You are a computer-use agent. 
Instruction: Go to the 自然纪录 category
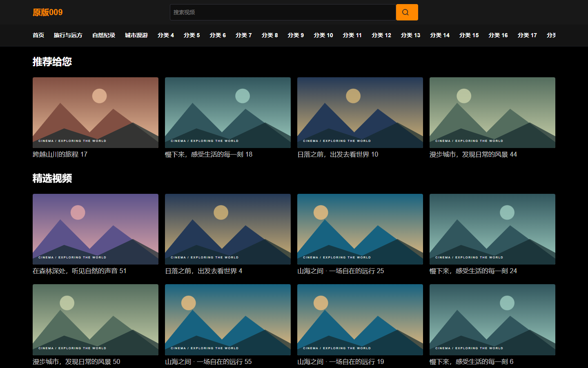pos(104,35)
